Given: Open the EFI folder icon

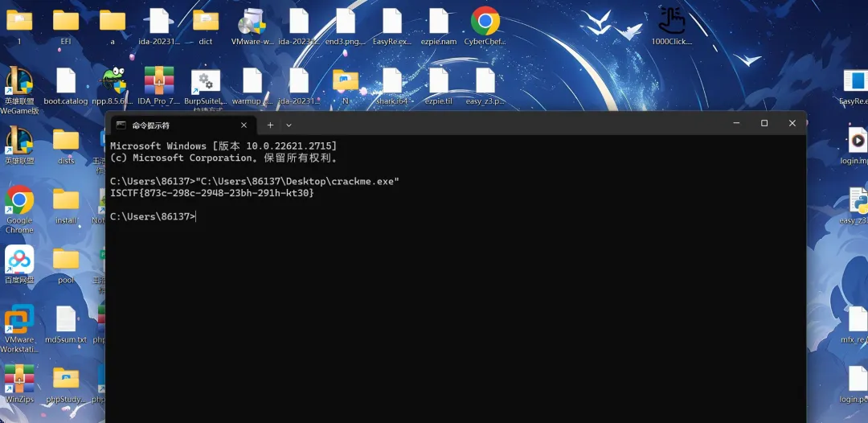Looking at the screenshot, I should 65,21.
